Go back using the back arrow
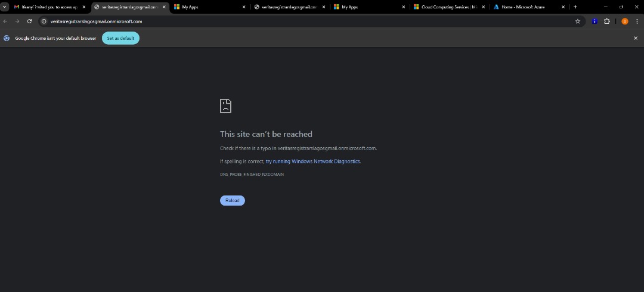This screenshot has width=644, height=292. (5, 21)
